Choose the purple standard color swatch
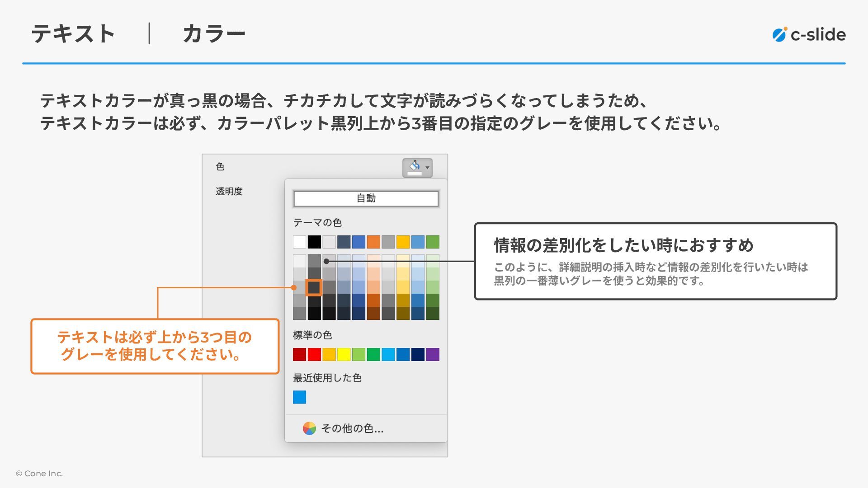The width and height of the screenshot is (868, 488). pyautogui.click(x=433, y=354)
